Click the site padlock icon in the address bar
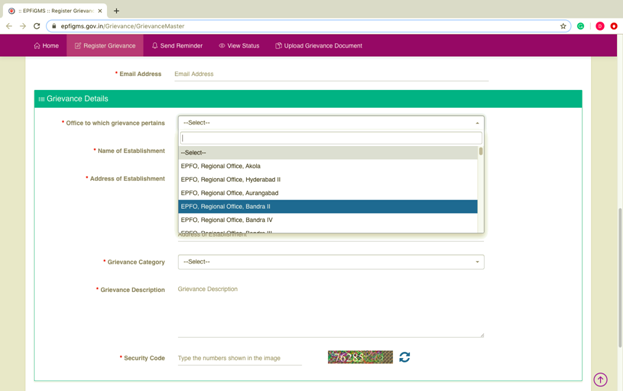 [x=54, y=26]
